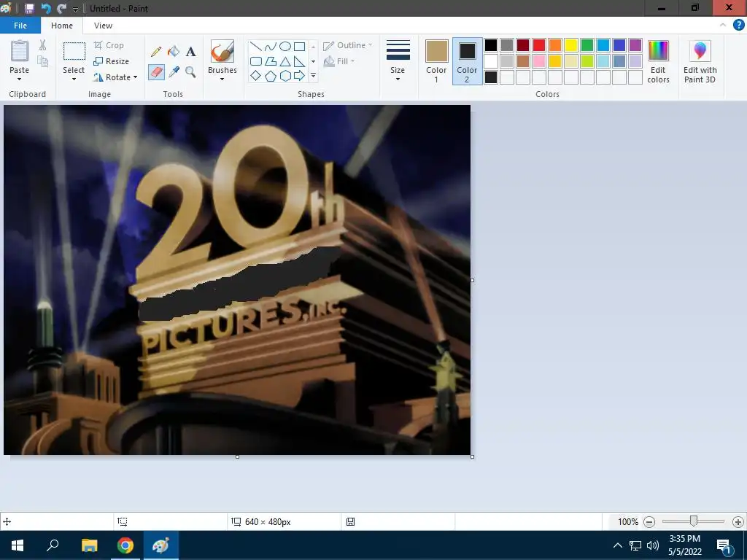Click zoom out minus button

(649, 522)
